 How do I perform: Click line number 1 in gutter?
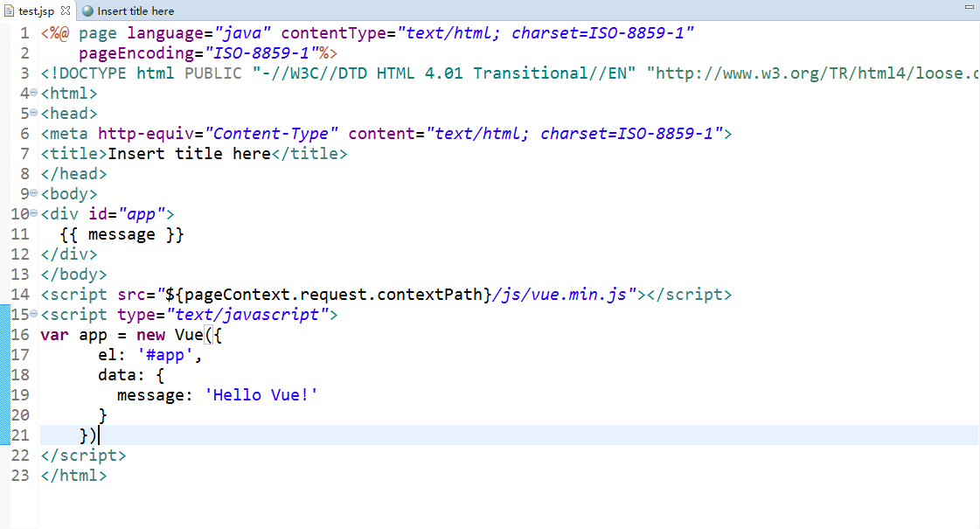pos(24,33)
